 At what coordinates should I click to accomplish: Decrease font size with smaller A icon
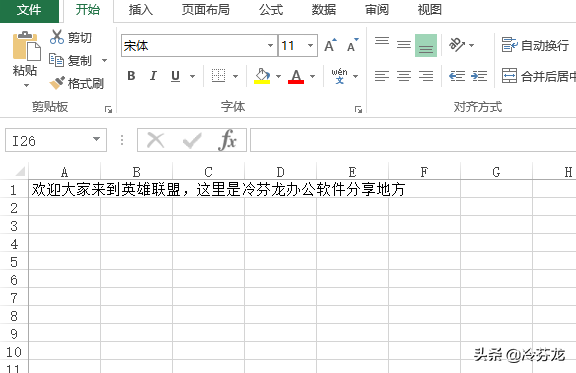pyautogui.click(x=352, y=45)
